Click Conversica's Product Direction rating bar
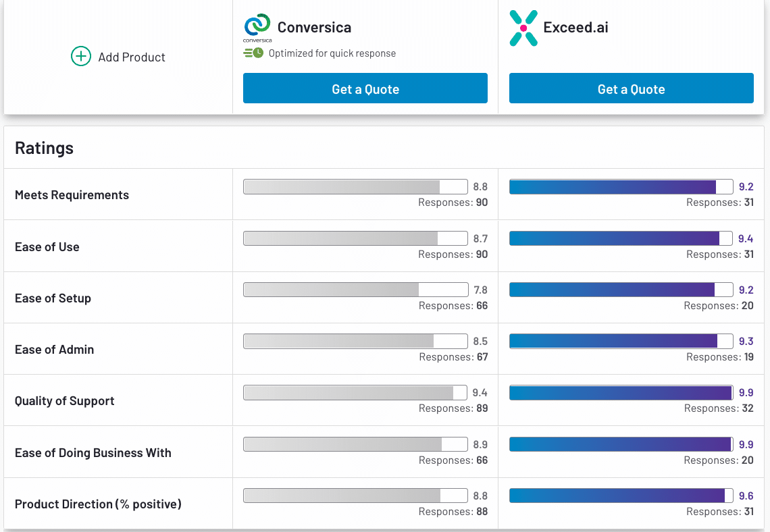The width and height of the screenshot is (770, 532). pos(355,496)
